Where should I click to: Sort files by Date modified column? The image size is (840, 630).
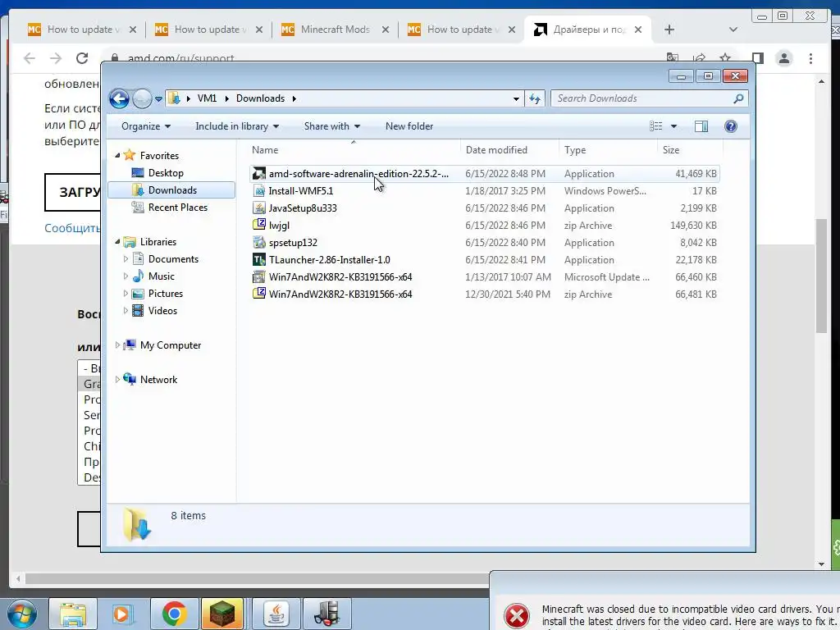coord(509,150)
